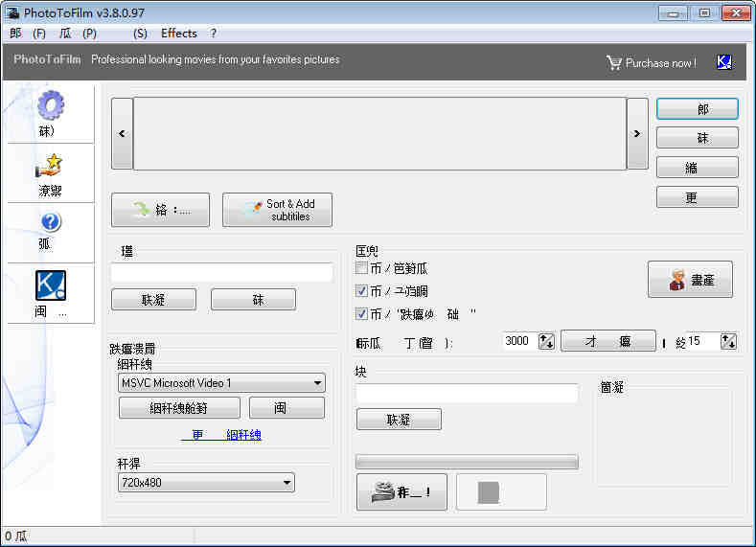Open the ? help menu

click(213, 34)
